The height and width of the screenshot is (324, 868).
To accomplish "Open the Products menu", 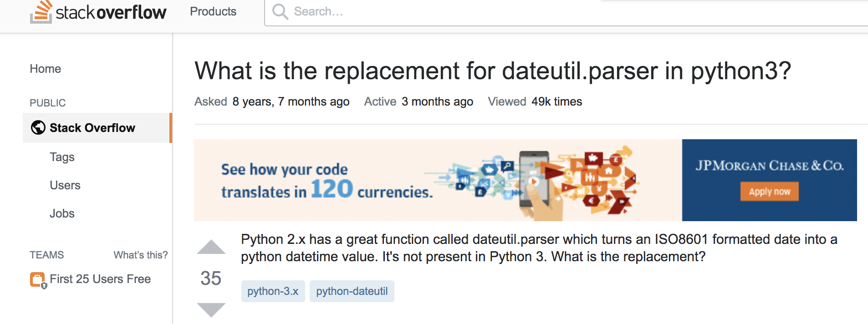I will [212, 11].
